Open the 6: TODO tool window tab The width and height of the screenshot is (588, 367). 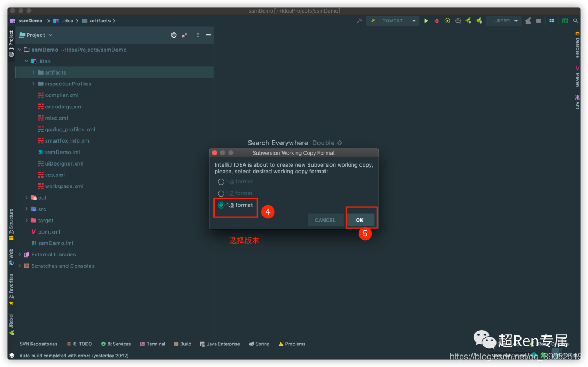click(x=79, y=344)
